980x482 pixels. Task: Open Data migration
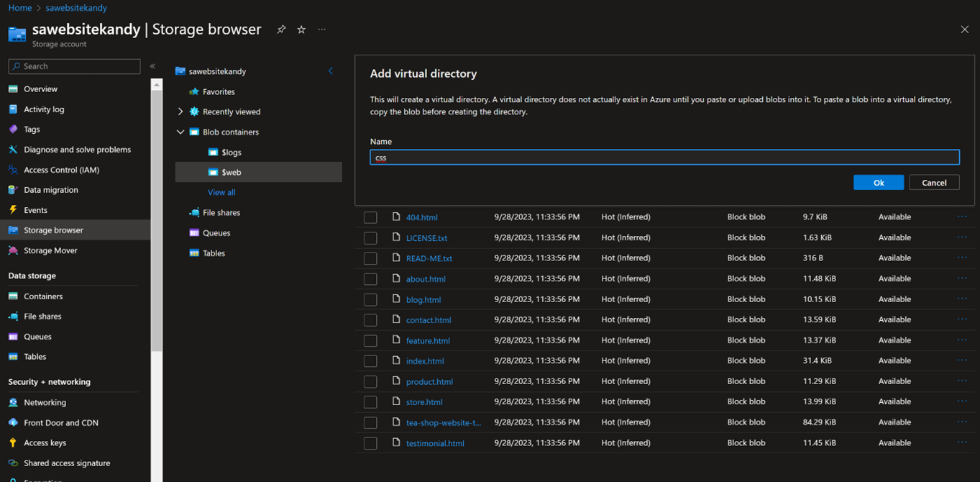(x=50, y=190)
